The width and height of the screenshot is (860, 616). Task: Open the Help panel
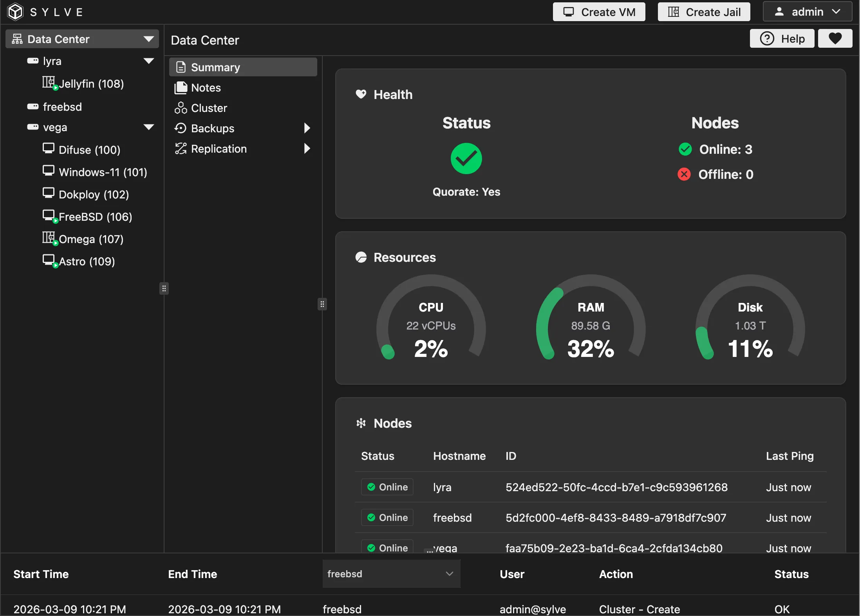point(782,38)
